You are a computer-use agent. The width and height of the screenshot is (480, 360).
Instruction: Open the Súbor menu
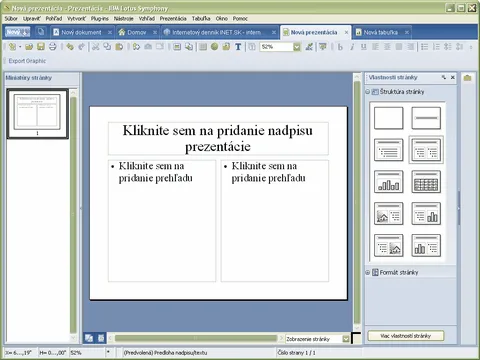coord(11,18)
